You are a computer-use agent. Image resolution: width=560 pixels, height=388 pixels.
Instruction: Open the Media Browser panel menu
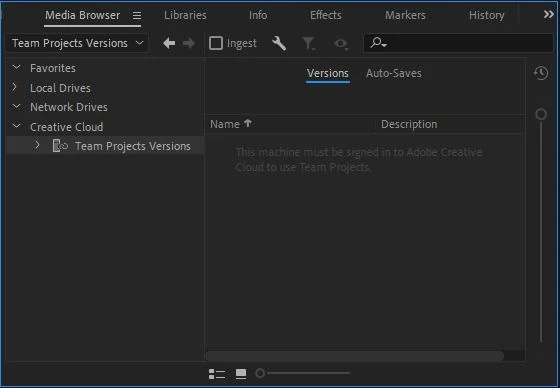(137, 16)
